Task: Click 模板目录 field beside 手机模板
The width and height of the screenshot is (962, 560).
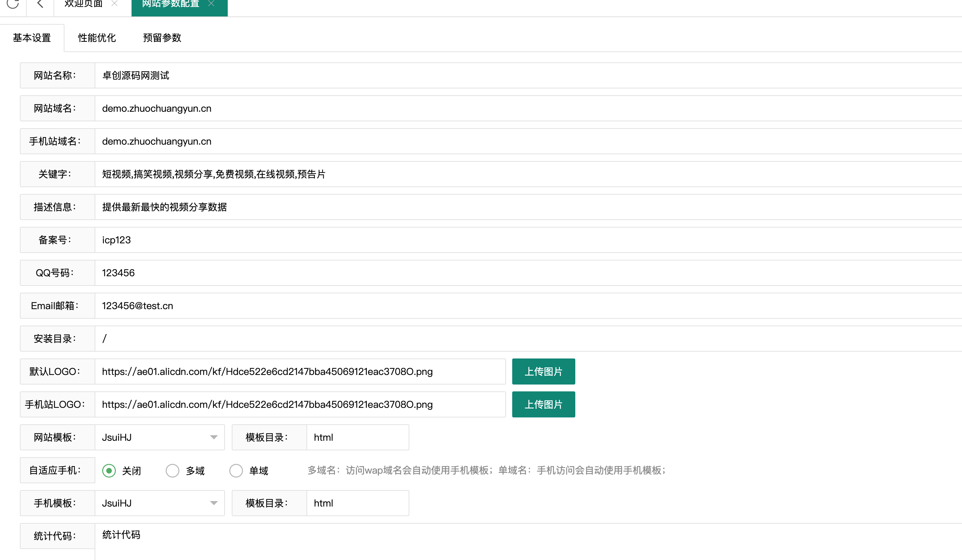Action: [x=358, y=503]
